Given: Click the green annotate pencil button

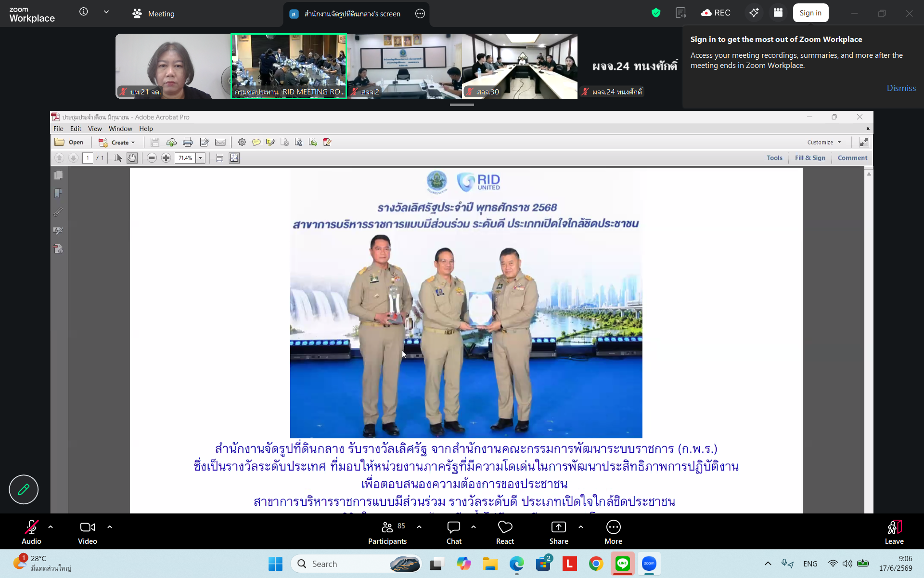Looking at the screenshot, I should (x=24, y=489).
